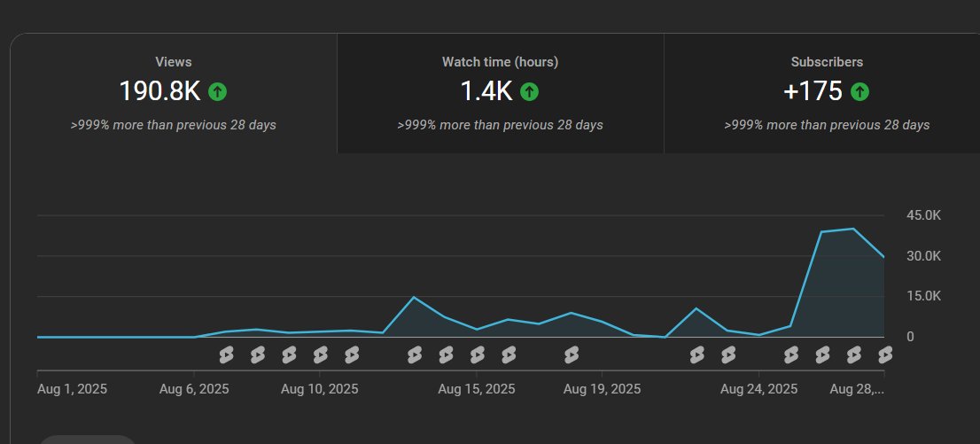The width and height of the screenshot is (980, 444).
Task: Open the Shorts marker under the 15.0K peak
Action: pyautogui.click(x=415, y=356)
